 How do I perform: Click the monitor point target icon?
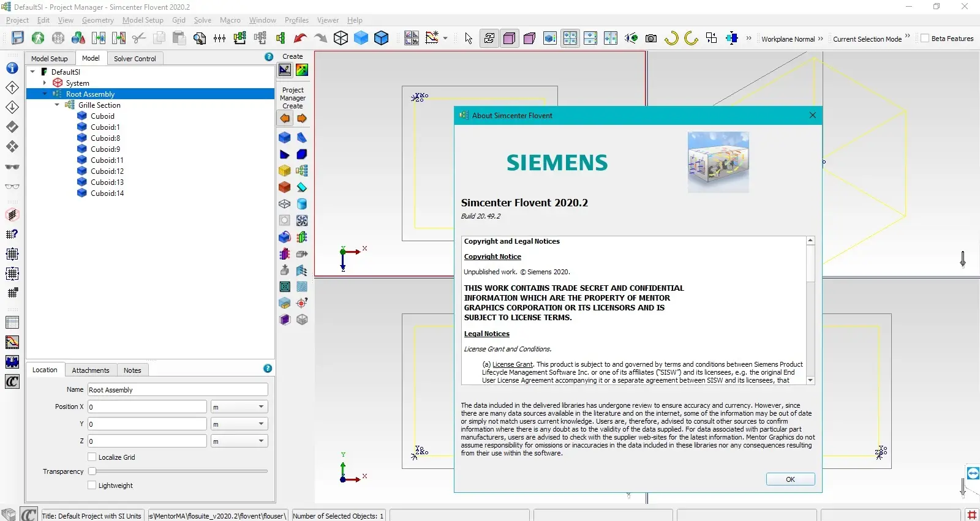point(302,303)
